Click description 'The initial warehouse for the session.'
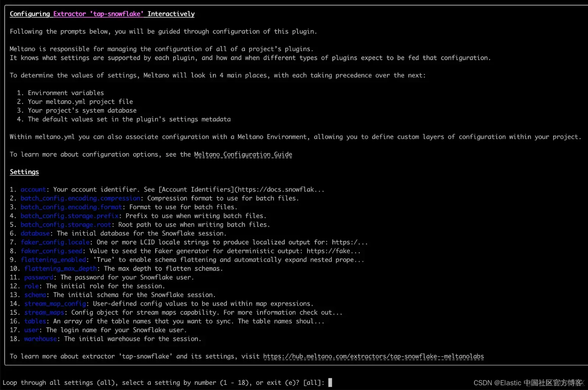Image resolution: width=588 pixels, height=390 pixels. pyautogui.click(x=133, y=339)
